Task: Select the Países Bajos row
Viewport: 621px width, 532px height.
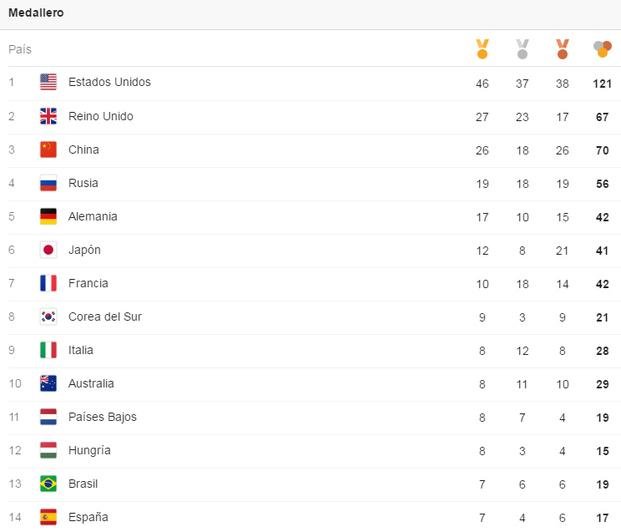Action: pyautogui.click(x=310, y=417)
